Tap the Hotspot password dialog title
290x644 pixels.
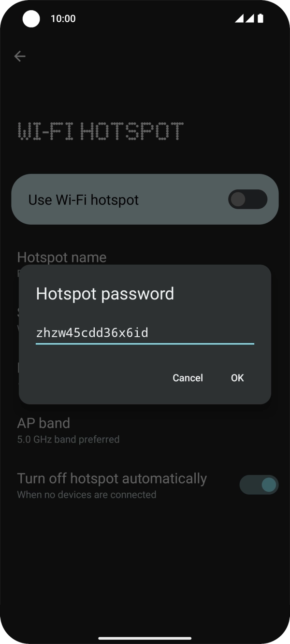105,294
